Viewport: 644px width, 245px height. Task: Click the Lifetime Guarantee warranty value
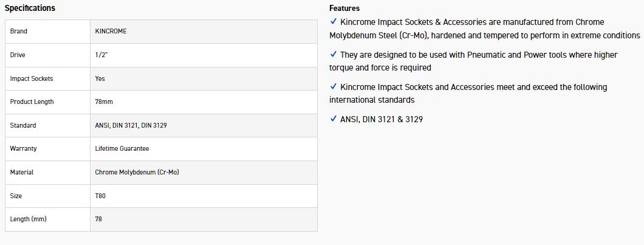tap(122, 148)
